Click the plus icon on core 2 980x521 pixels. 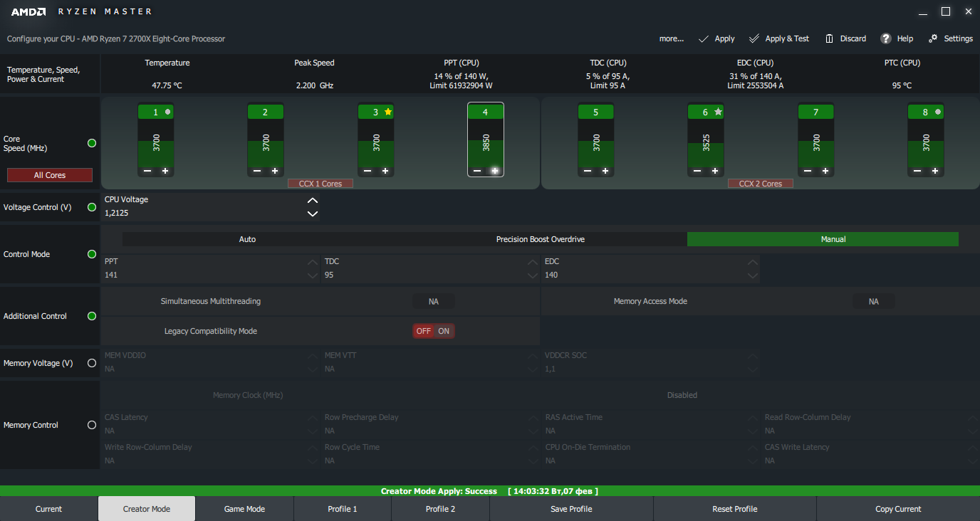point(275,171)
